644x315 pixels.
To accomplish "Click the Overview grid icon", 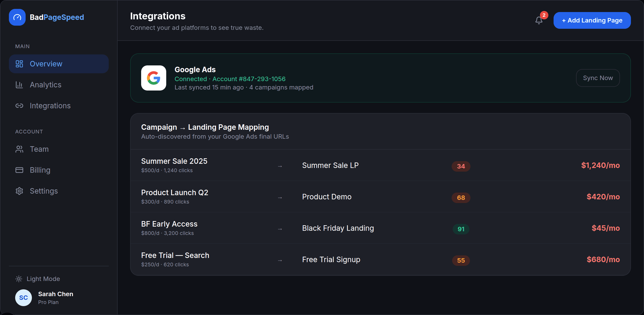I will pyautogui.click(x=19, y=64).
